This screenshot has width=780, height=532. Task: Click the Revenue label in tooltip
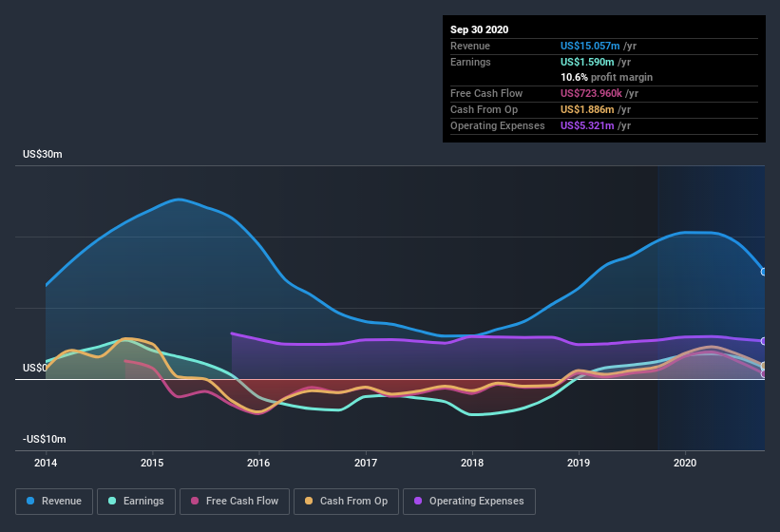click(470, 46)
